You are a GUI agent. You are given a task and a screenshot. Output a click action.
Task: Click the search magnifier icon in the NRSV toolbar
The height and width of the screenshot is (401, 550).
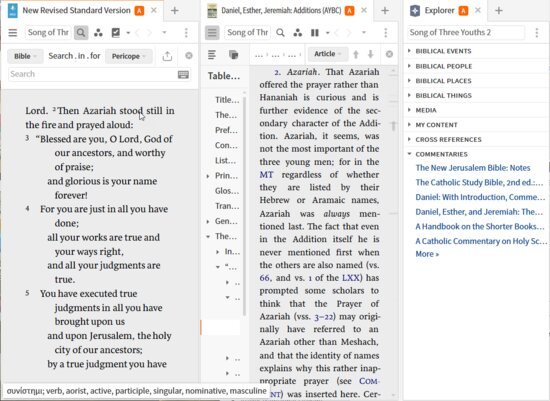(x=81, y=33)
